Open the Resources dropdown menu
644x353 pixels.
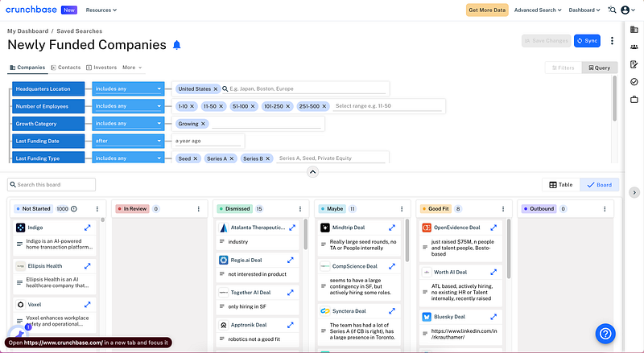tap(101, 10)
